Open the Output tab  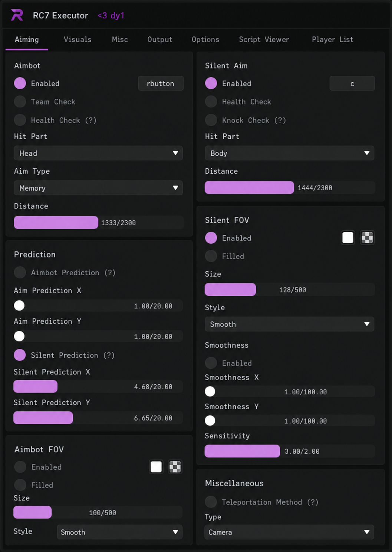[160, 40]
